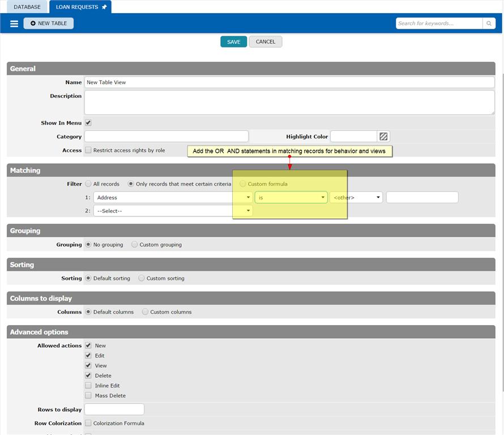The image size is (504, 435).
Task: Click the filter value text field
Action: point(422,198)
